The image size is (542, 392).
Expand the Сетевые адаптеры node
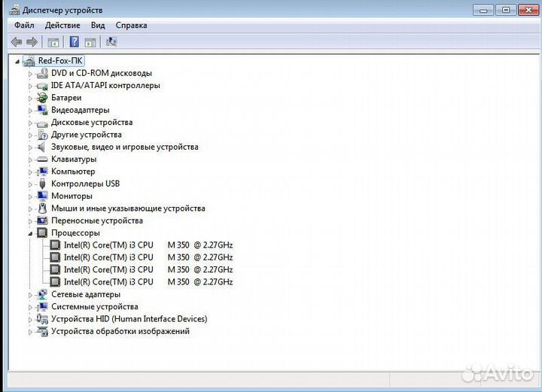point(31,295)
